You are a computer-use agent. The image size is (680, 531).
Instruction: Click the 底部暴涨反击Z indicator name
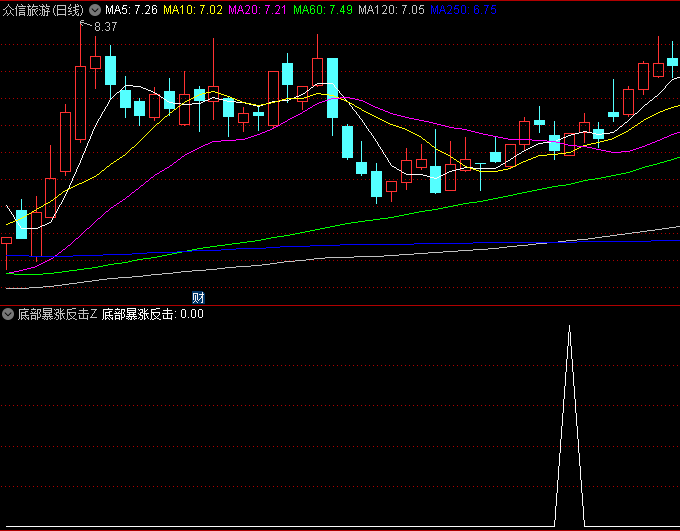pos(57,314)
